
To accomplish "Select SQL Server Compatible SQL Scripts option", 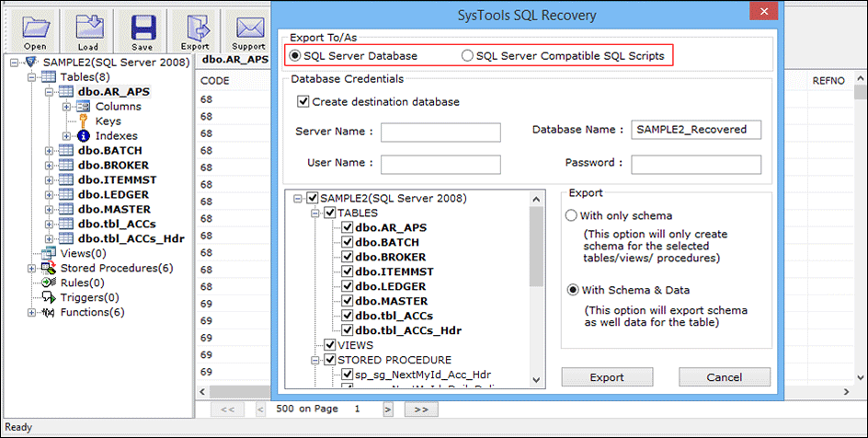I will 468,56.
